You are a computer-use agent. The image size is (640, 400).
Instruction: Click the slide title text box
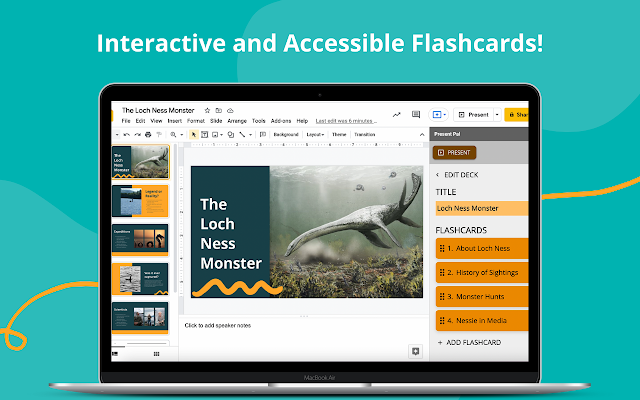click(231, 233)
